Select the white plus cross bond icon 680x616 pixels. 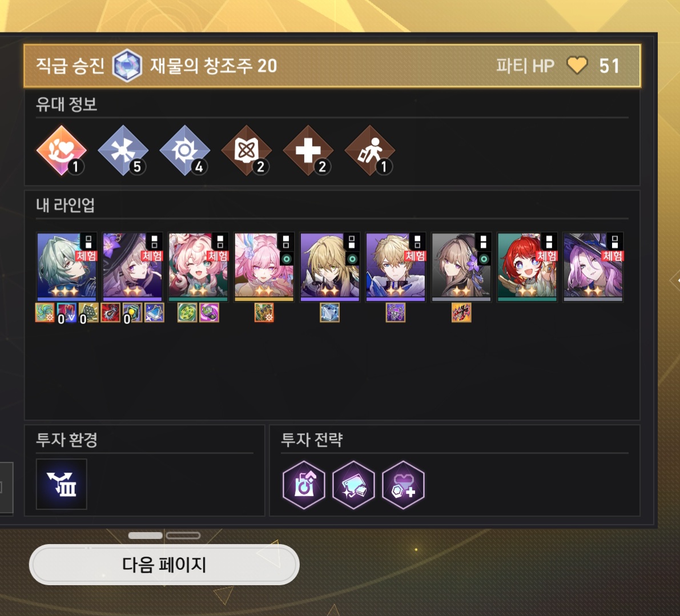click(308, 150)
